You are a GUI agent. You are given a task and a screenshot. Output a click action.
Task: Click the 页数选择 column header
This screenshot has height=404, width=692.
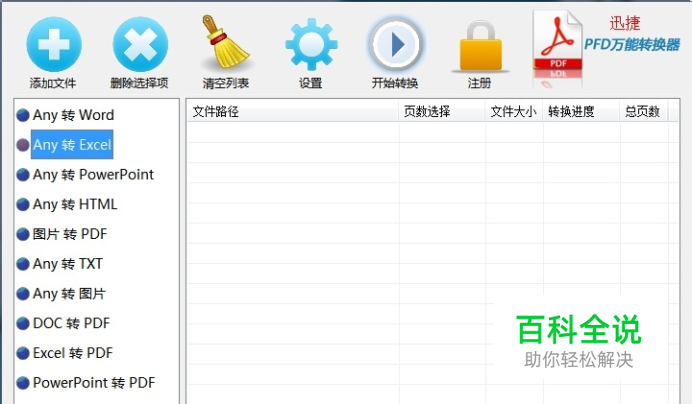(442, 111)
